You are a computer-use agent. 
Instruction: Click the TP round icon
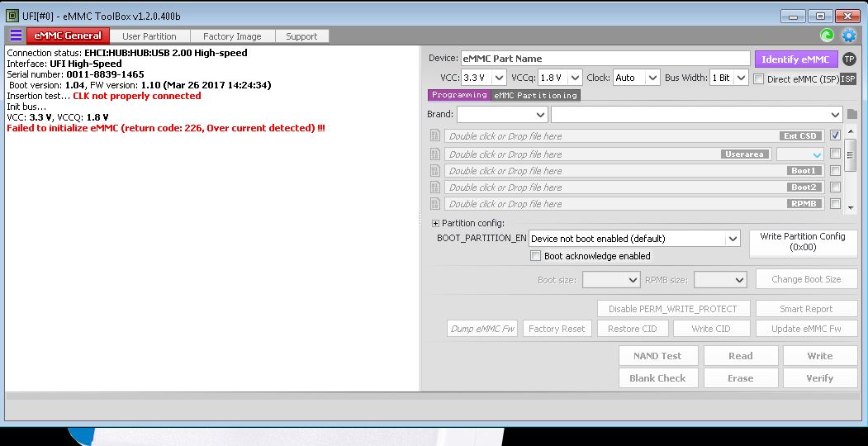point(849,59)
